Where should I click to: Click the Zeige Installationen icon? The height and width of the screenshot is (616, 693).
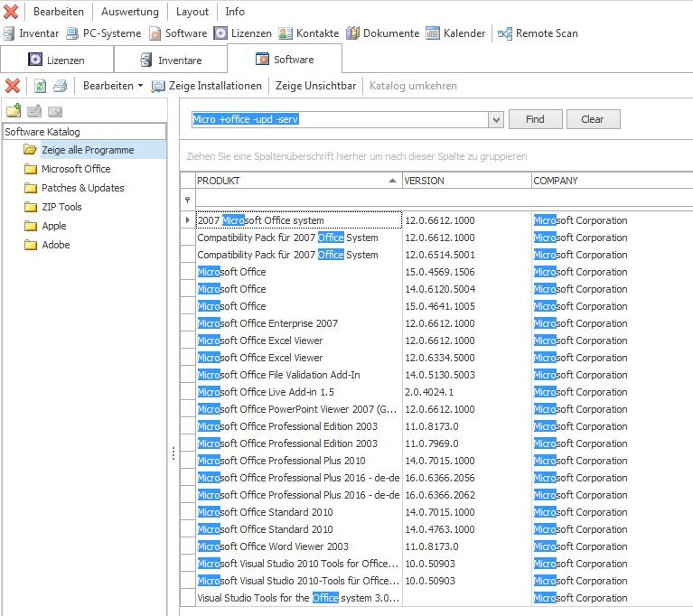pyautogui.click(x=158, y=86)
